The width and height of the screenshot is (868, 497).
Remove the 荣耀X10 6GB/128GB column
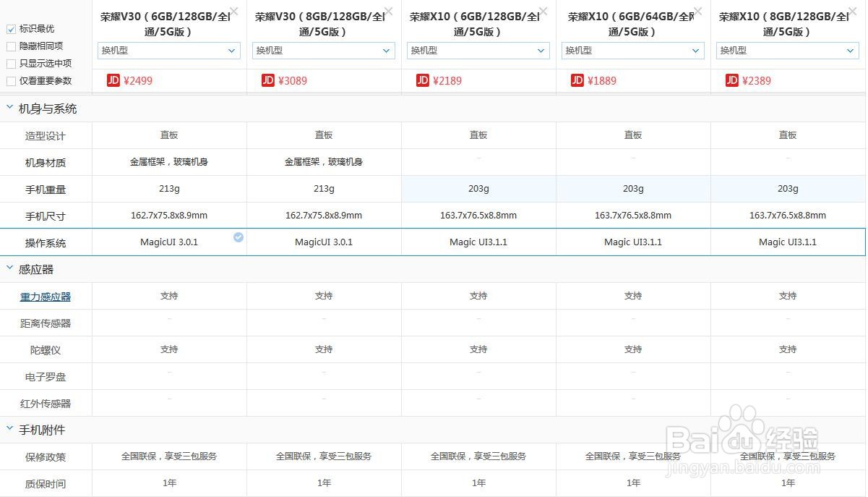543,12
